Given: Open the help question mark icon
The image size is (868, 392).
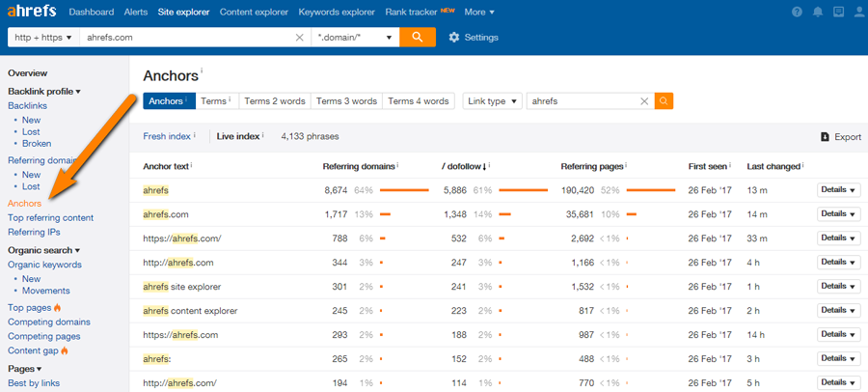Looking at the screenshot, I should (798, 12).
